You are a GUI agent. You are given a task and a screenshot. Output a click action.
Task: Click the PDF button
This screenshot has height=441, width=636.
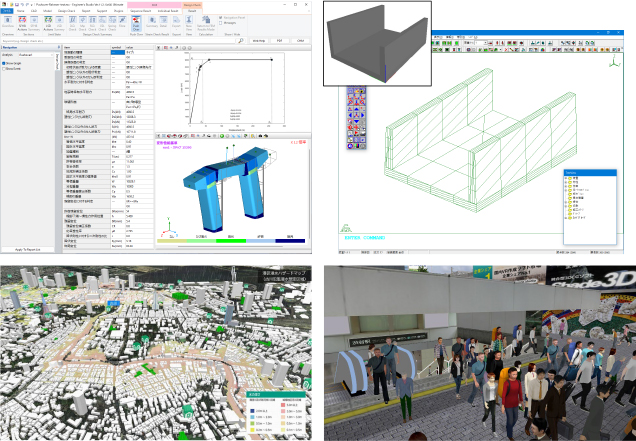click(x=279, y=41)
